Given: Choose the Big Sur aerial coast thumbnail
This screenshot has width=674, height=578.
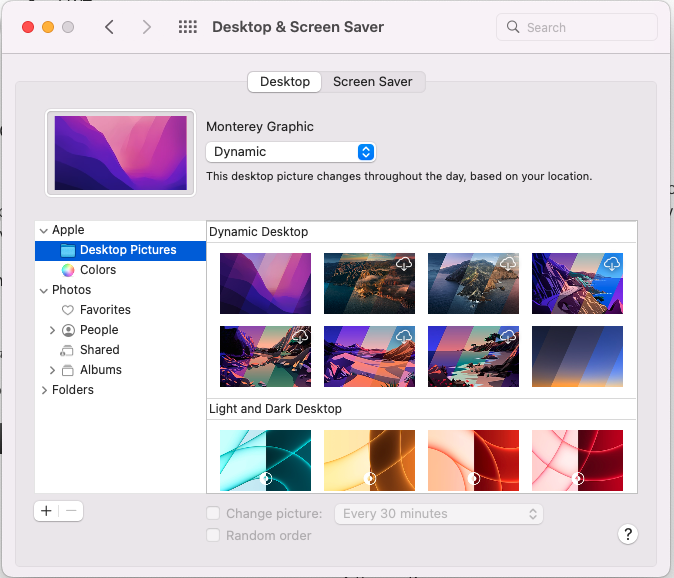Looking at the screenshot, I should [369, 283].
